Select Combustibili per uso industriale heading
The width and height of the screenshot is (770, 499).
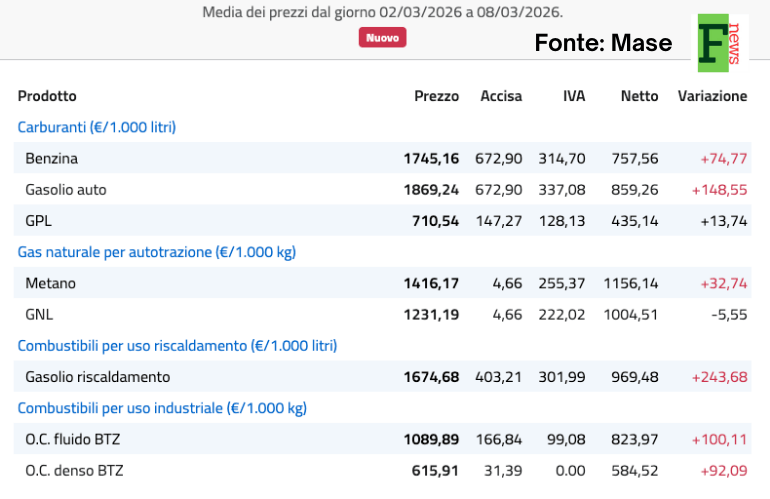(x=162, y=408)
